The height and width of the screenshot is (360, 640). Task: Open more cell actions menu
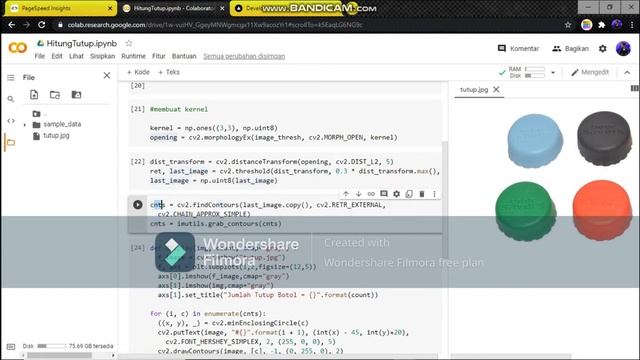click(x=434, y=194)
